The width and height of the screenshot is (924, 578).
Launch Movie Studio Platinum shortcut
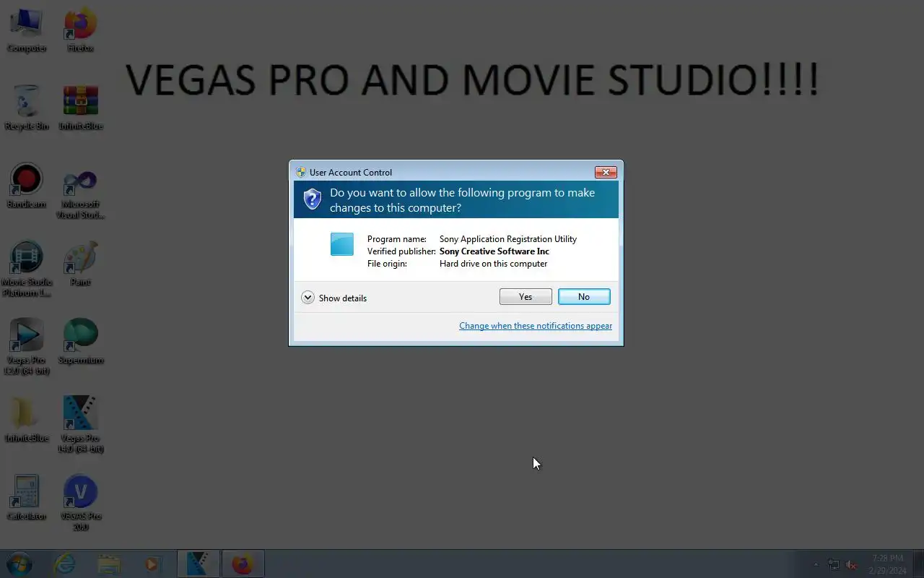pos(27,269)
